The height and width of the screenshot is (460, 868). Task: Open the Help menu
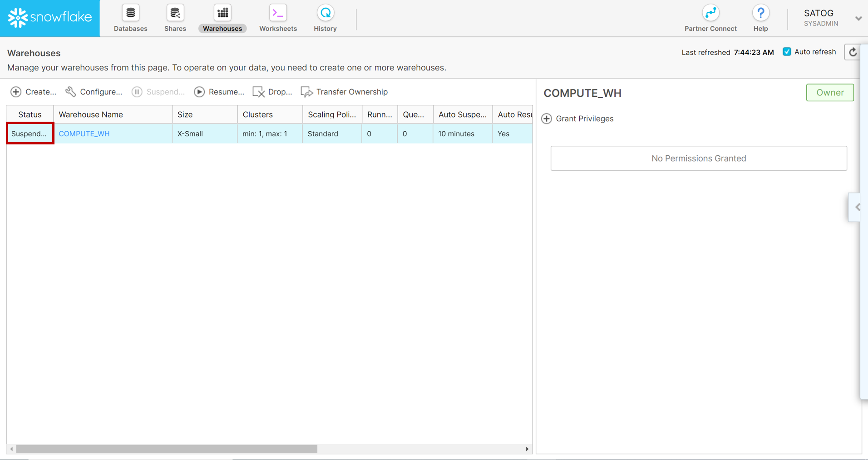point(760,19)
